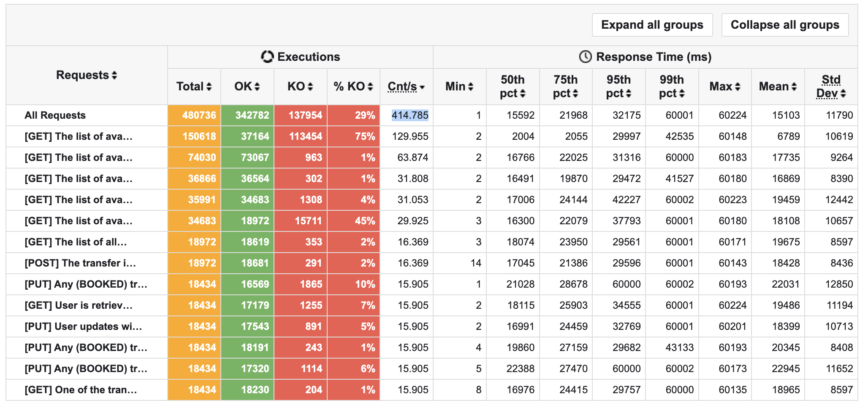Sort by the 99th pct column
Screen dimensions: 868x408
(x=672, y=87)
